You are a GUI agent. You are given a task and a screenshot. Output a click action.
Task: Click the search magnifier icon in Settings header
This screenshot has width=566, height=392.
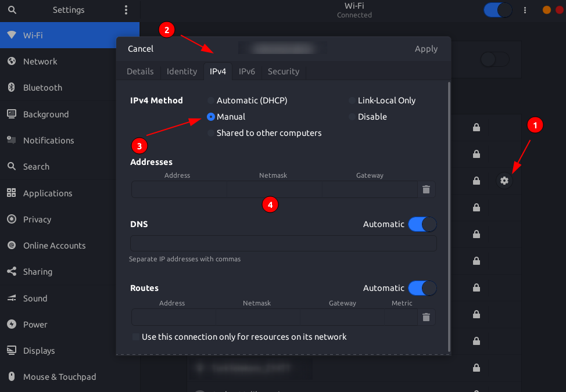click(x=12, y=10)
